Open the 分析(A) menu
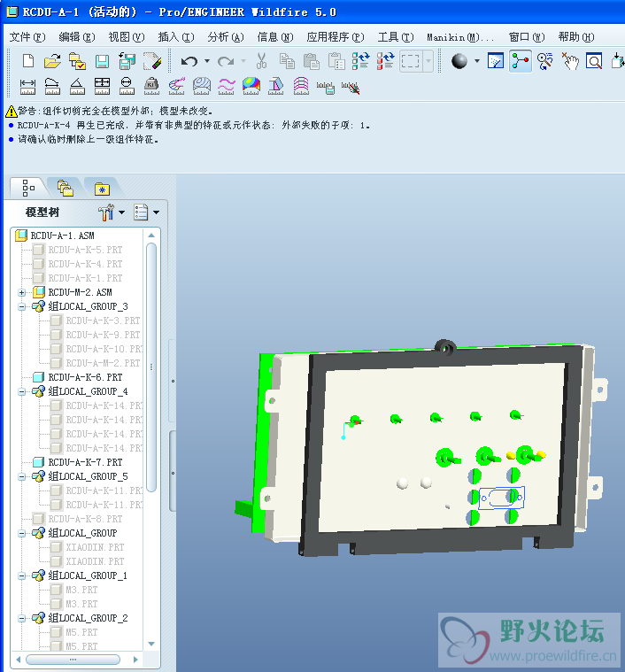The image size is (625, 672). (x=226, y=37)
